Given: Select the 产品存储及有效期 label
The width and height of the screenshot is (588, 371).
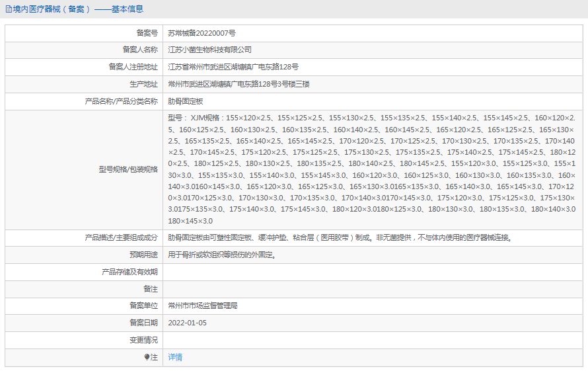Looking at the screenshot, I should 129,272.
